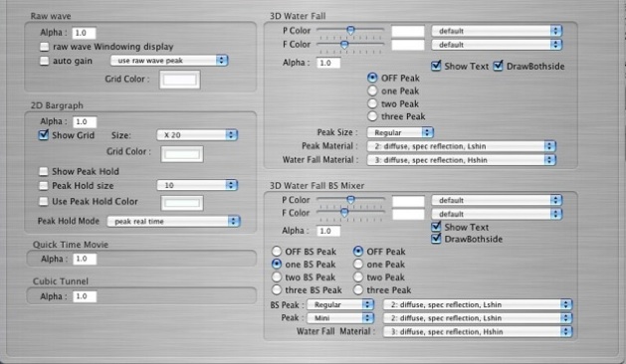This screenshot has height=364, width=626.
Task: Click Raw wave Grid Color swatch
Action: [180, 80]
